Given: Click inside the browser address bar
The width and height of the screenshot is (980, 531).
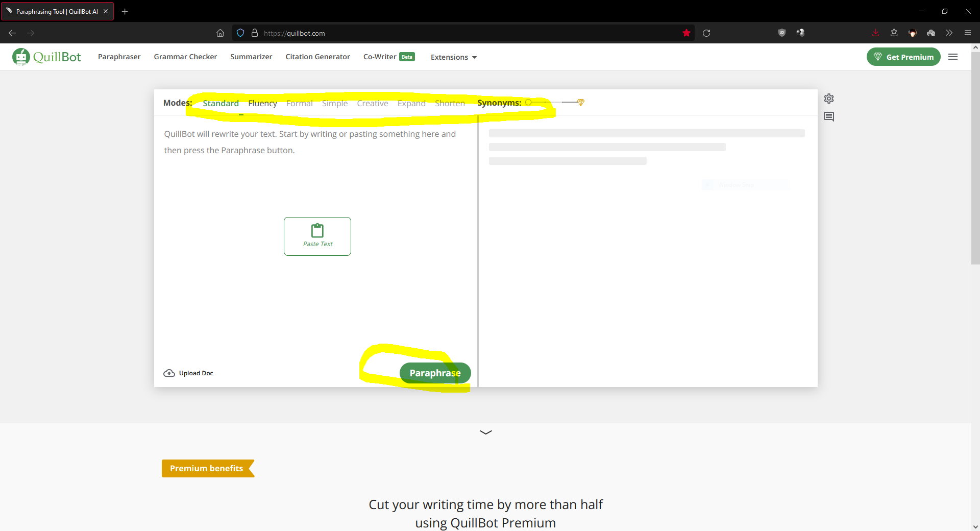Looking at the screenshot, I should point(408,33).
